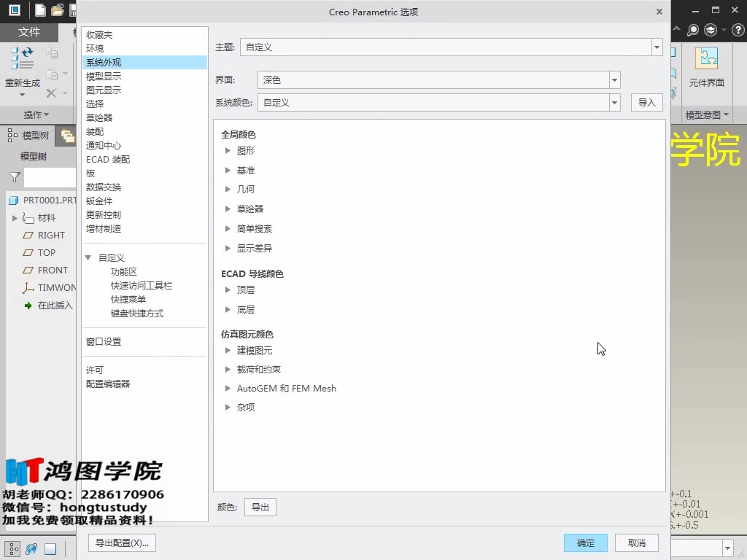This screenshot has width=747, height=560.
Task: Click the 导出 colors button next to 颜色
Action: (x=260, y=507)
